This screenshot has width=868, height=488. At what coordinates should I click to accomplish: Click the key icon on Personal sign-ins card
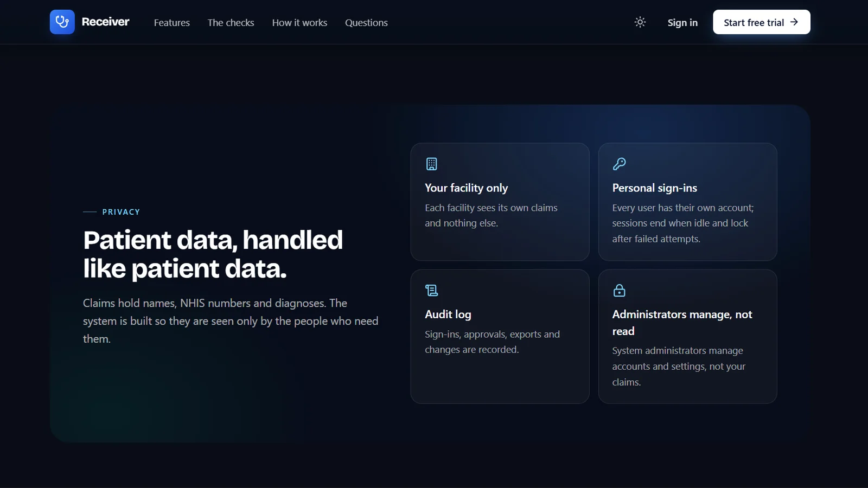tap(619, 164)
